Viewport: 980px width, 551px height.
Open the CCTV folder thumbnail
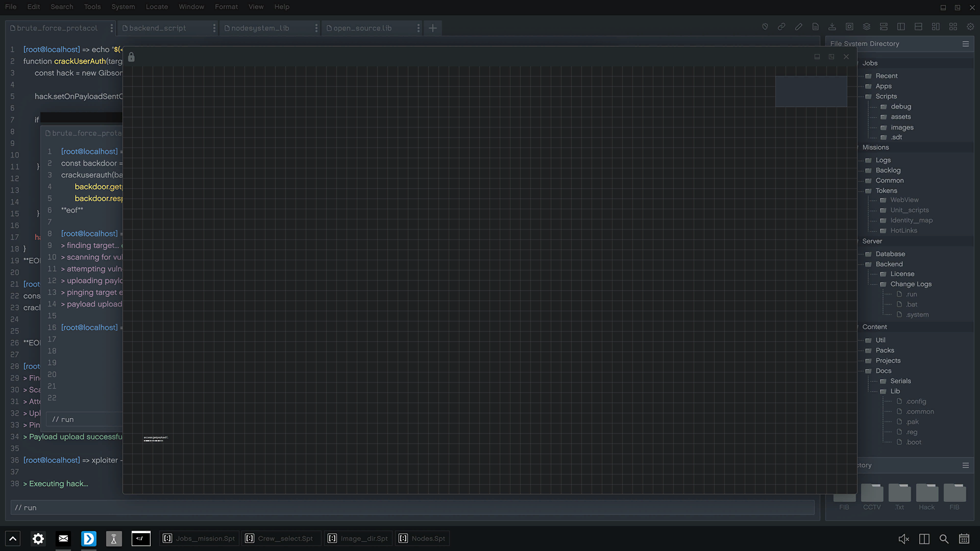(872, 496)
